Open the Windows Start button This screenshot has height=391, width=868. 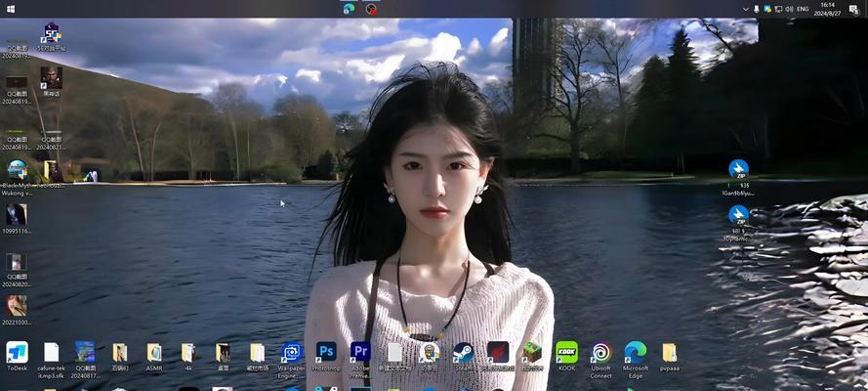(x=10, y=9)
